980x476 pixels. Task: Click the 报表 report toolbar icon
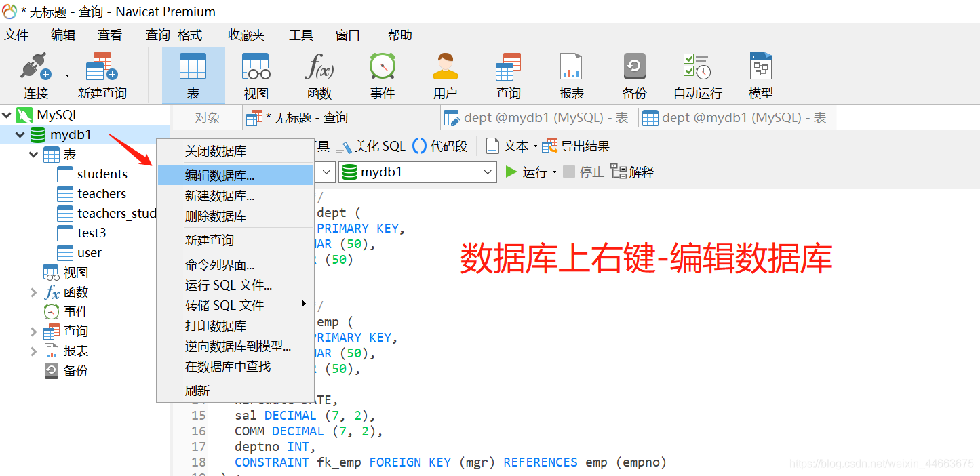[x=571, y=75]
